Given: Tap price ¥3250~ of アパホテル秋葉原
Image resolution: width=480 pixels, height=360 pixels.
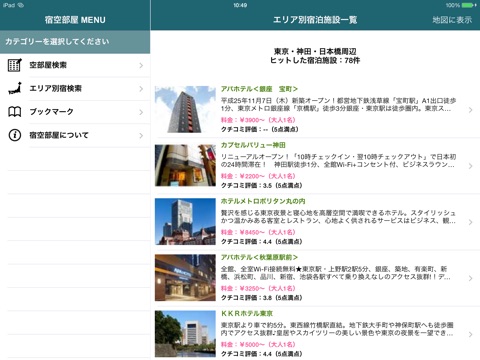Looking at the screenshot, I should [x=258, y=288].
